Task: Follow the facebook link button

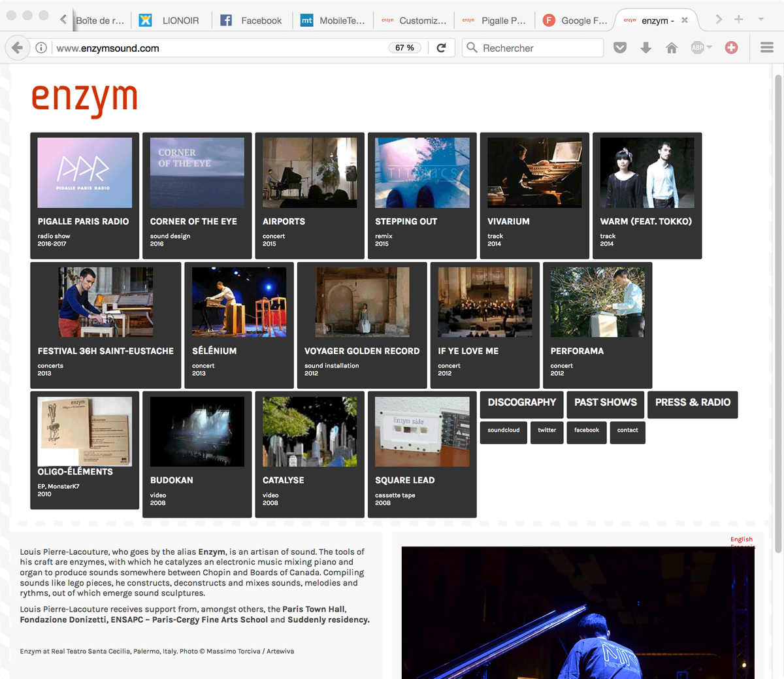Action: point(587,432)
